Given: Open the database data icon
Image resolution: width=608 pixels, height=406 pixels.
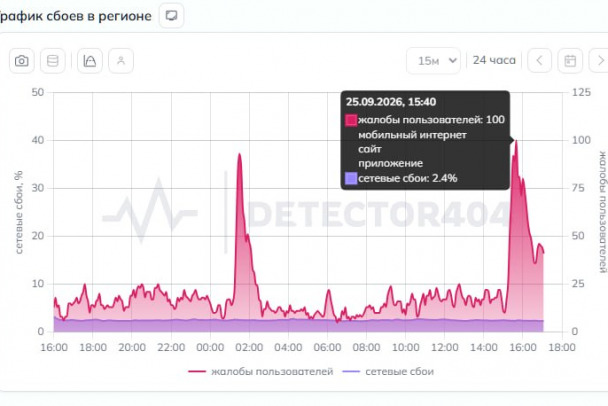Looking at the screenshot, I should coord(53,61).
